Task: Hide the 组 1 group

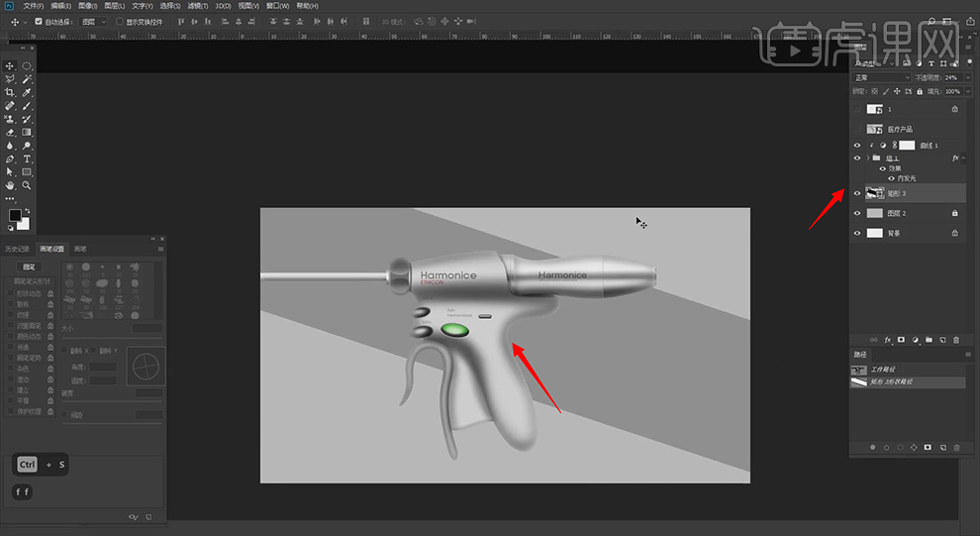Action: 857,158
